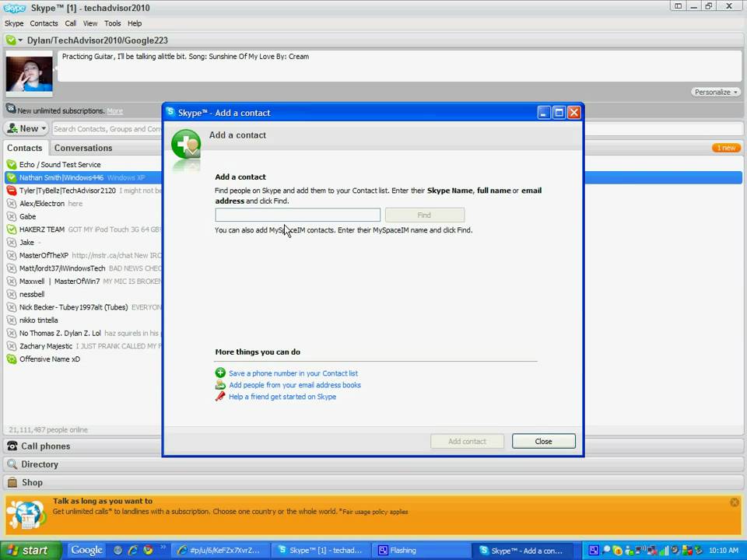Viewport: 747px width, 560px height.
Task: Click the compact view icon in title bar
Action: [x=678, y=6]
